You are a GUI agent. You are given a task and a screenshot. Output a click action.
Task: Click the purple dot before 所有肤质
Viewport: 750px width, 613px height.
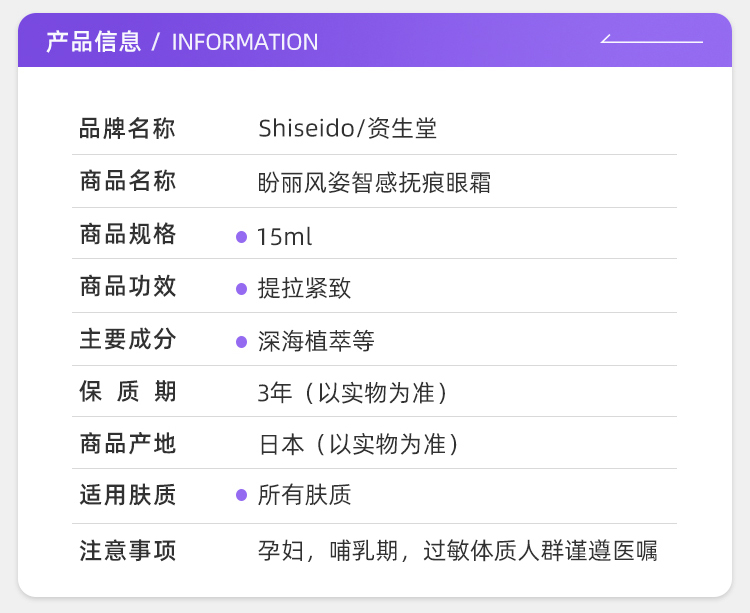click(241, 495)
